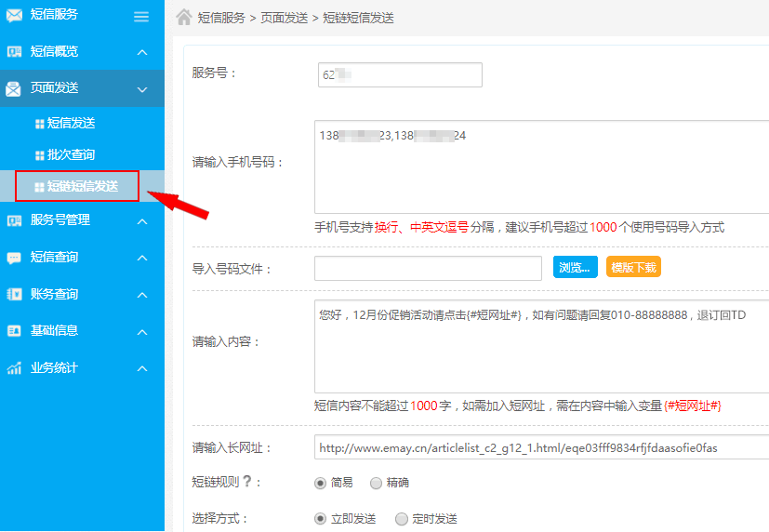
Task: Click the 业务统计 chart icon
Action: 14,367
